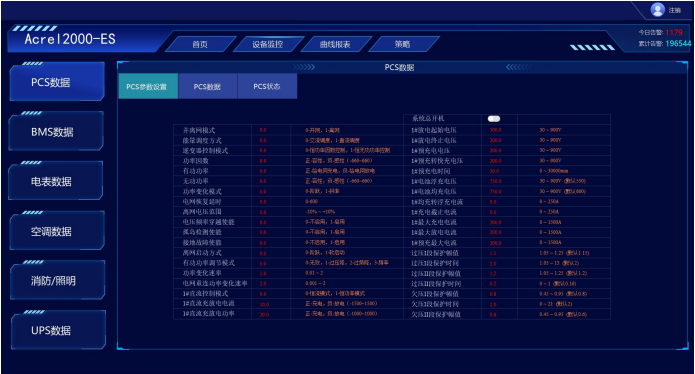
Task: Select the PCS参数设置 sub-tab
Action: pyautogui.click(x=148, y=86)
